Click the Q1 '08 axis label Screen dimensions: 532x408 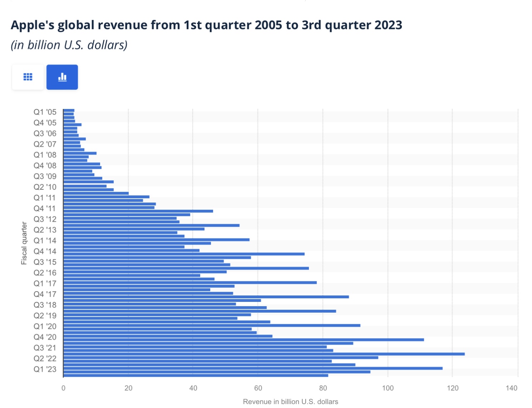(45, 155)
